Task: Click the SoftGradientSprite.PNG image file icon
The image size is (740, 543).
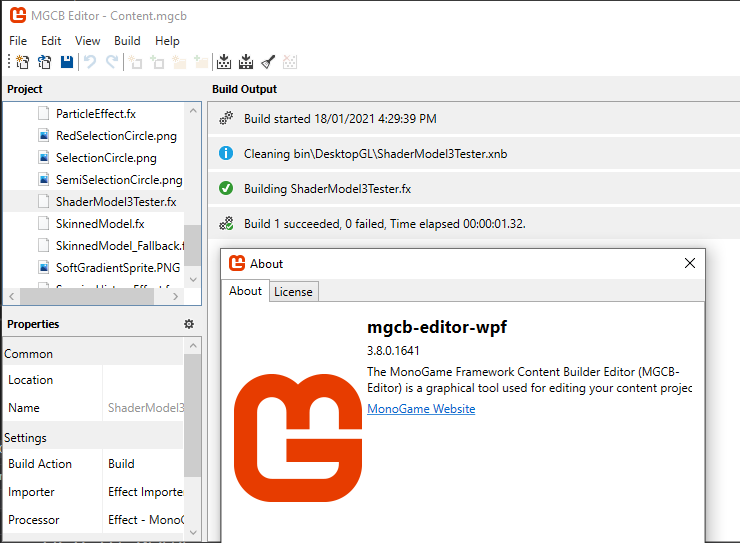Action: 43,268
